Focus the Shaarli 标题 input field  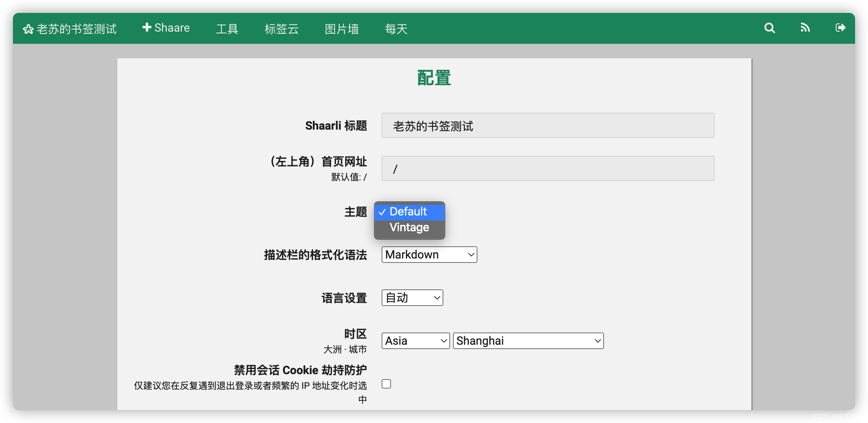coord(548,125)
